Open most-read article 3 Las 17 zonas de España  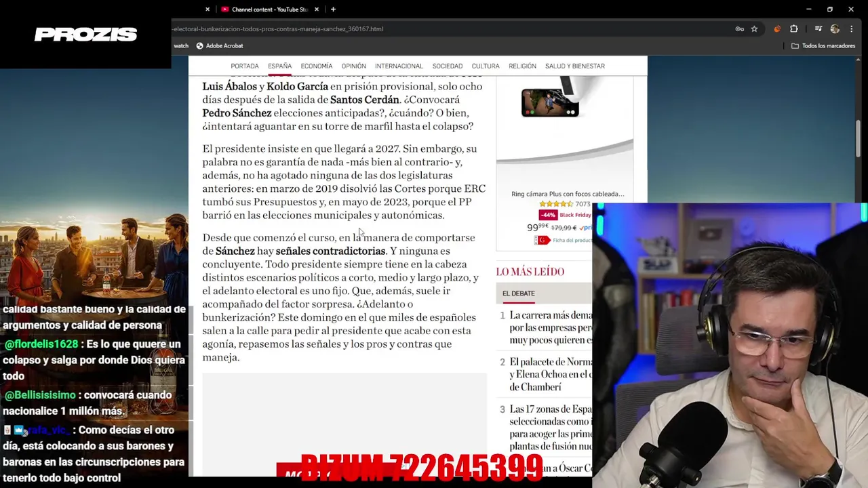pos(551,428)
